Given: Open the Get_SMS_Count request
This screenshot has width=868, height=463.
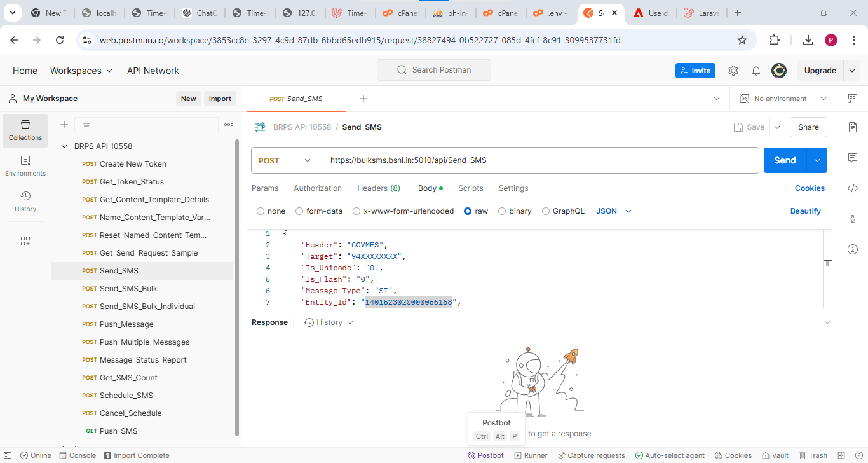Looking at the screenshot, I should 128,378.
